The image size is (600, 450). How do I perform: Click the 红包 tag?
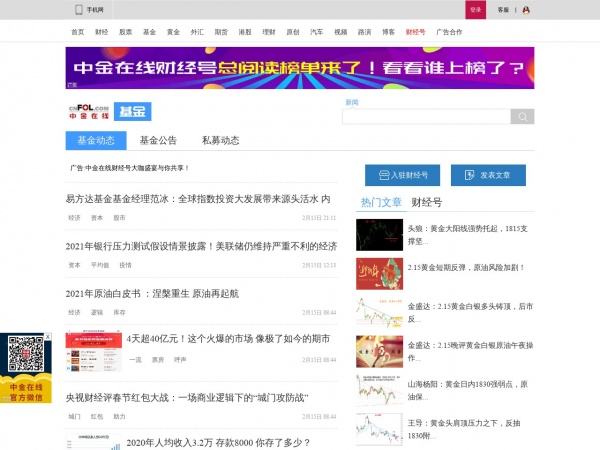pyautogui.click(x=97, y=416)
